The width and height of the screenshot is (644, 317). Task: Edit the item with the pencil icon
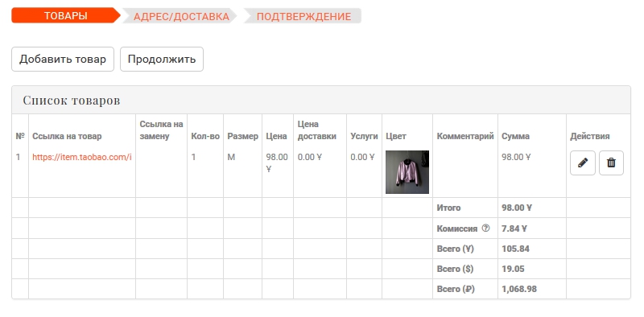(582, 163)
